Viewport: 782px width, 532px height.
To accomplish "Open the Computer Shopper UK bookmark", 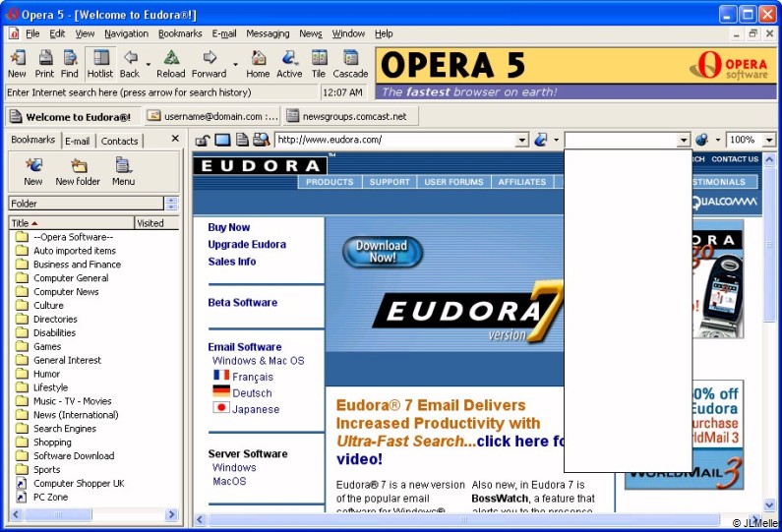I will pyautogui.click(x=79, y=484).
